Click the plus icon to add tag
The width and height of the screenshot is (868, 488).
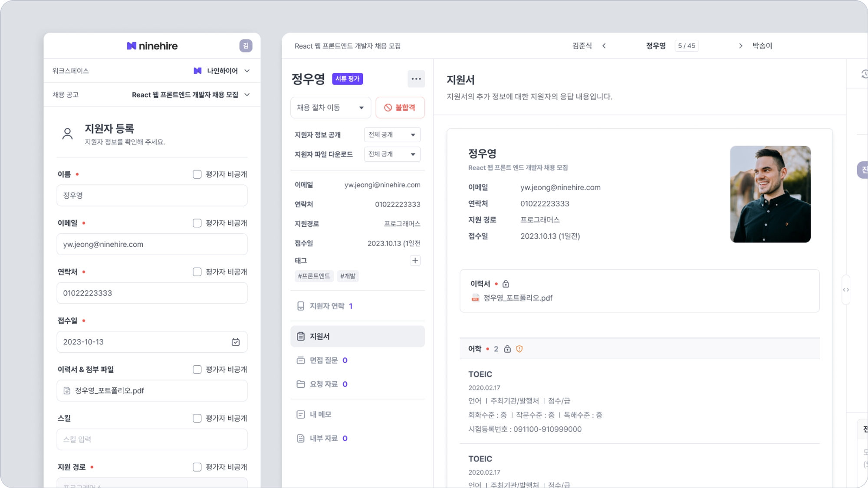[x=415, y=261]
